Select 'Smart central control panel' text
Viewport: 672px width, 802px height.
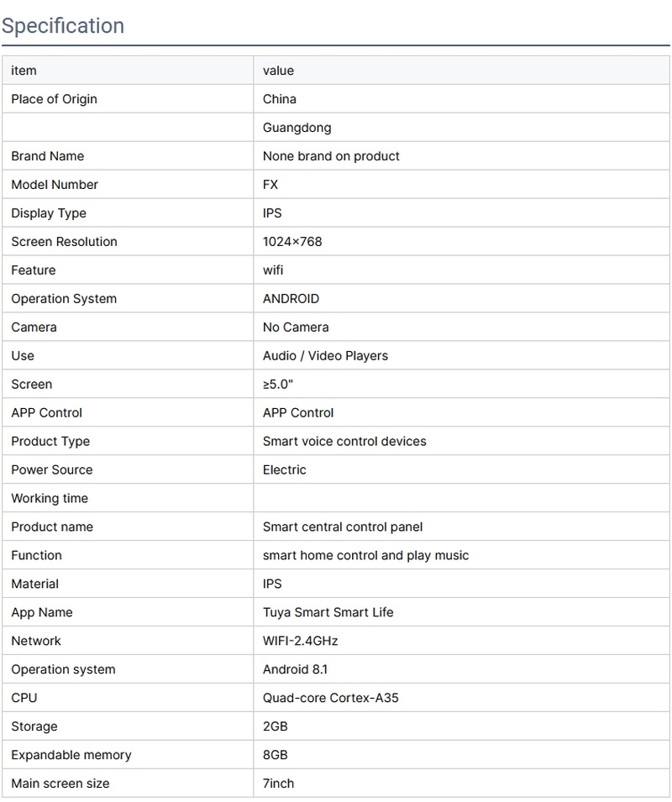pos(343,527)
